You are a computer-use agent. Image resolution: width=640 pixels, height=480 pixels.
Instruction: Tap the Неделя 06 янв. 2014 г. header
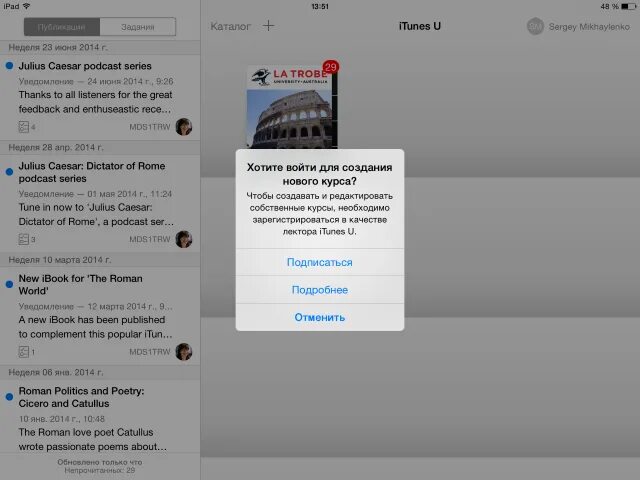pyautogui.click(x=100, y=372)
